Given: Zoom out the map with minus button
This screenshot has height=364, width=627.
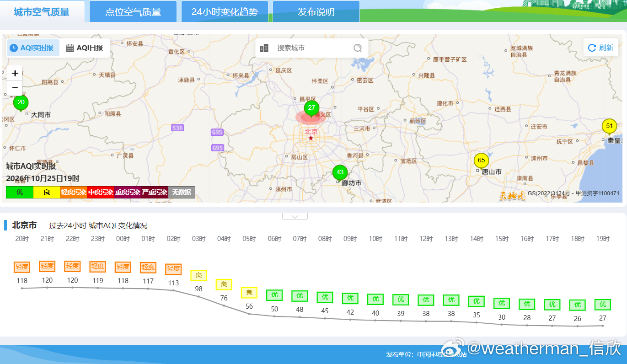Looking at the screenshot, I should (x=15, y=88).
